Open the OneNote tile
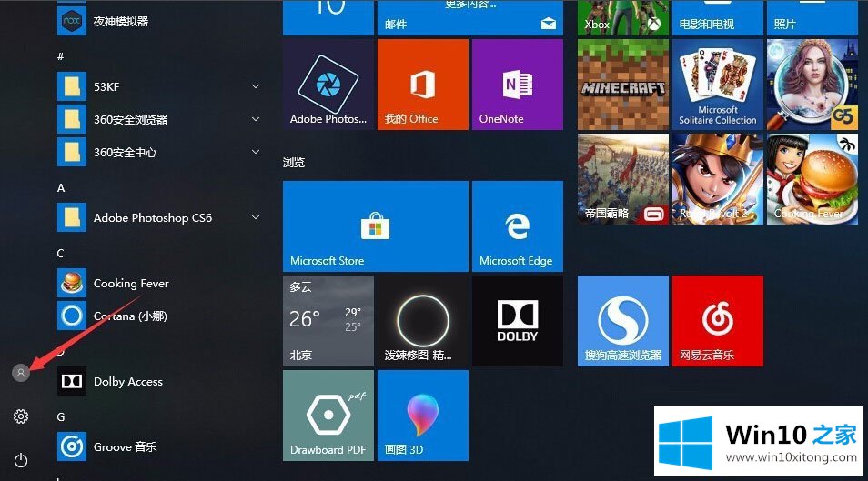 518,85
